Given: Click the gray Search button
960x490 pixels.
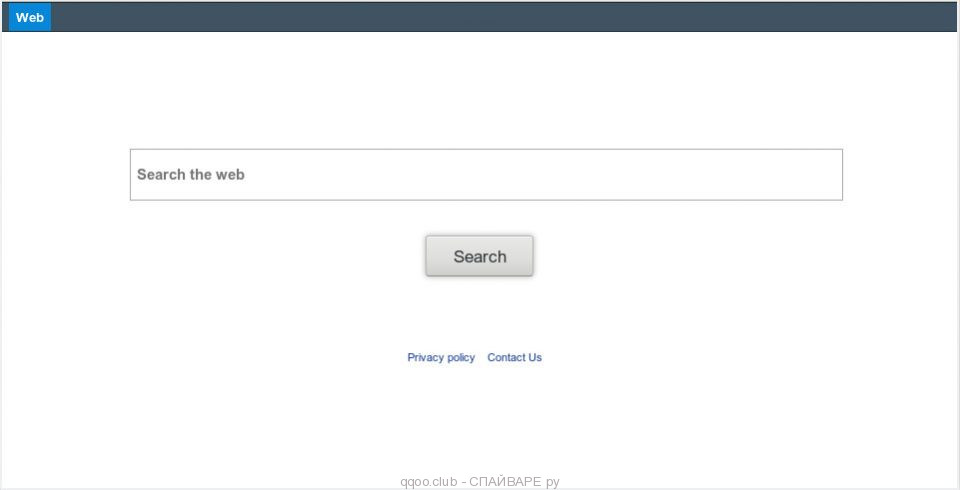Looking at the screenshot, I should pyautogui.click(x=479, y=256).
